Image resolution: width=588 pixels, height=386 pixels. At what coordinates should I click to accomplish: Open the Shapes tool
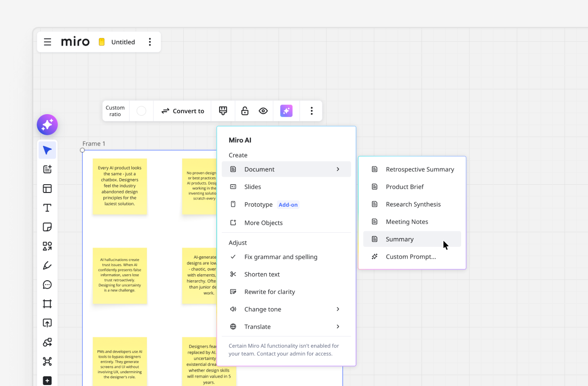click(48, 246)
